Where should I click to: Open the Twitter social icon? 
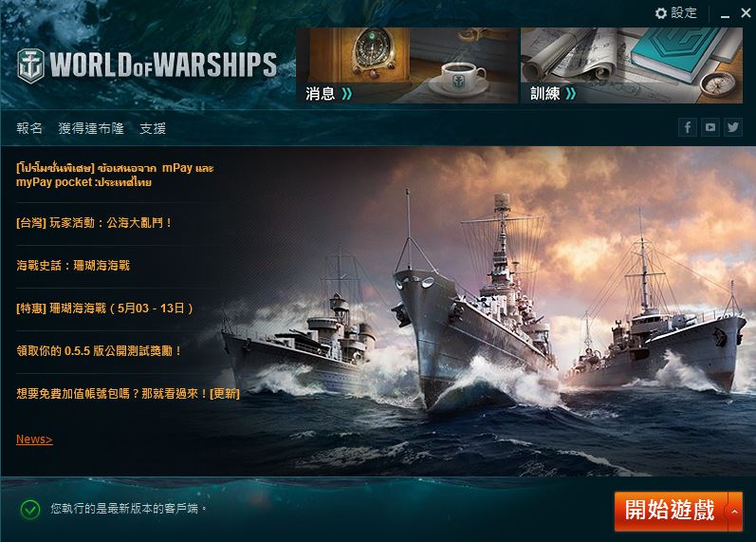733,127
